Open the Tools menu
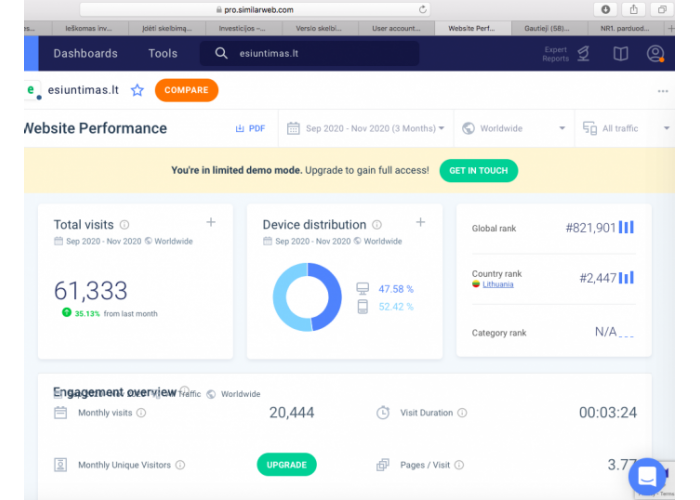 click(x=163, y=54)
